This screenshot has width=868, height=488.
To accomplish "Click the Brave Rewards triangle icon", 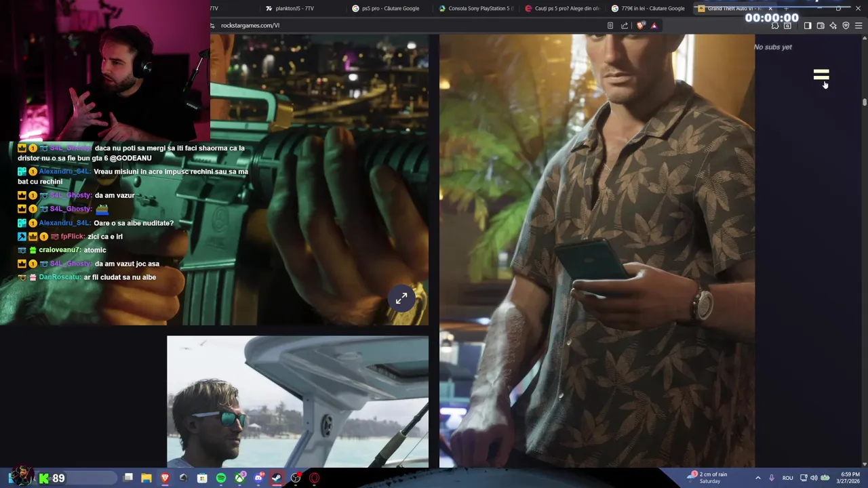I will [654, 26].
